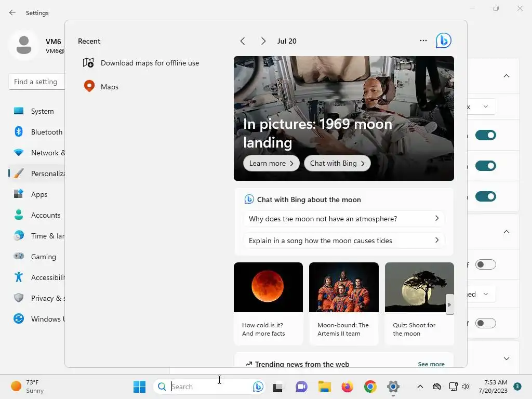Click Chat with Bing button
This screenshot has height=399, width=532.
[x=337, y=163]
